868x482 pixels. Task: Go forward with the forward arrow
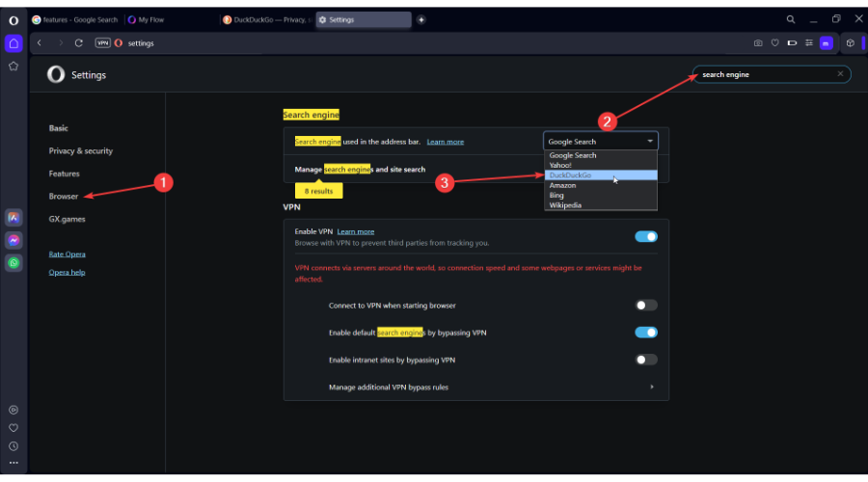click(61, 43)
